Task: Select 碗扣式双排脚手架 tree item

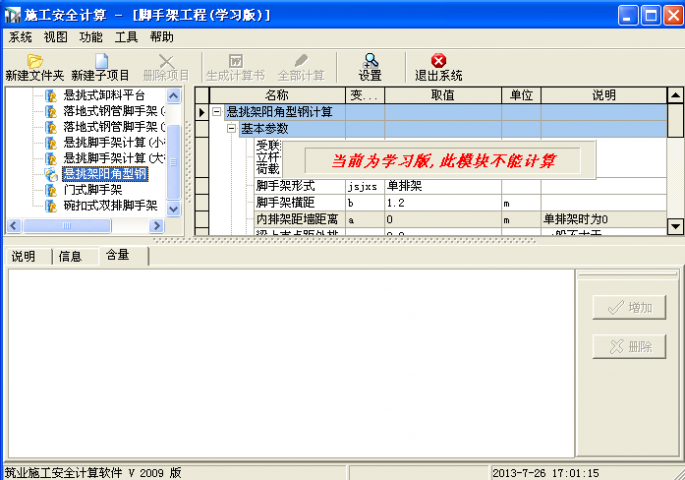Action: (110, 205)
